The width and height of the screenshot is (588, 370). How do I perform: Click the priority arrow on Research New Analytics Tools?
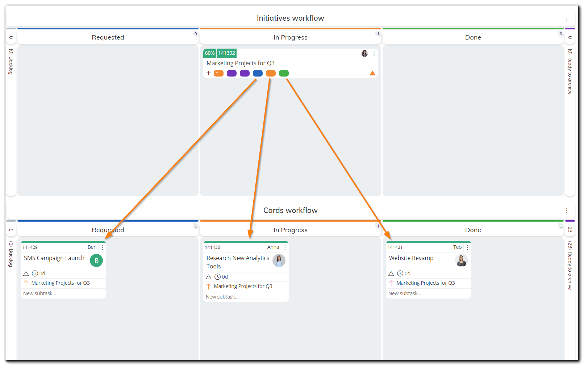click(208, 286)
